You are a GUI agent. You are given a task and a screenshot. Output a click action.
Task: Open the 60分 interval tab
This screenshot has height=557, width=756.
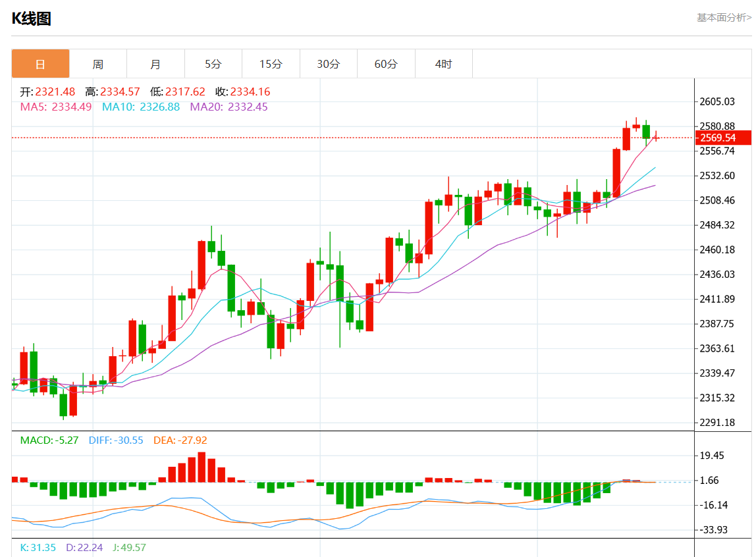(386, 64)
